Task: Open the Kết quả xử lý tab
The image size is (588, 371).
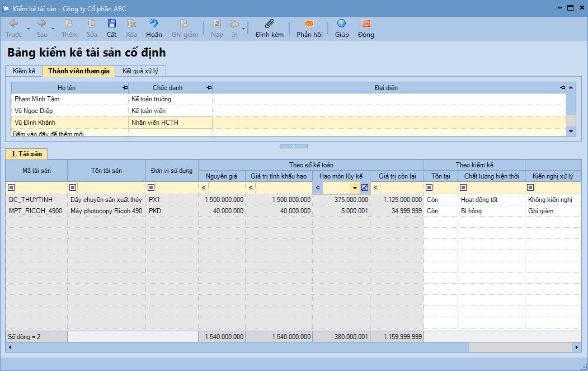Action: pyautogui.click(x=142, y=71)
